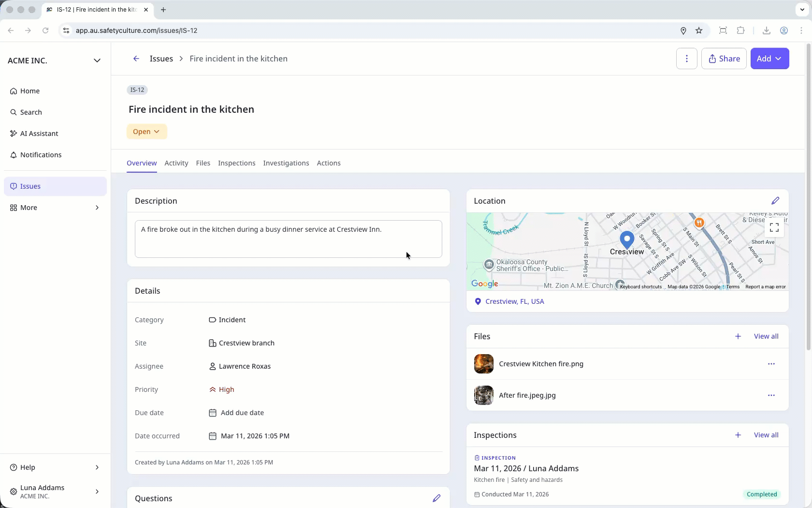
Task: Switch to the Files tab
Action: click(x=203, y=163)
